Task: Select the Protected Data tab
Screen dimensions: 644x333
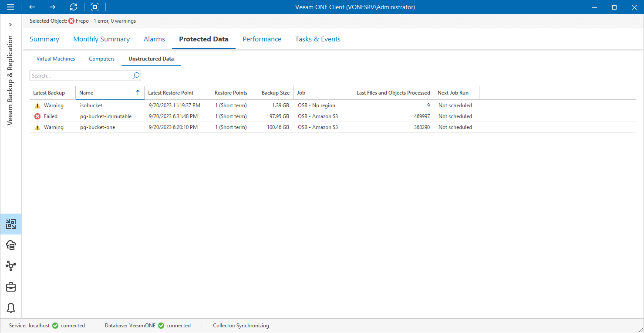Action: coord(204,39)
